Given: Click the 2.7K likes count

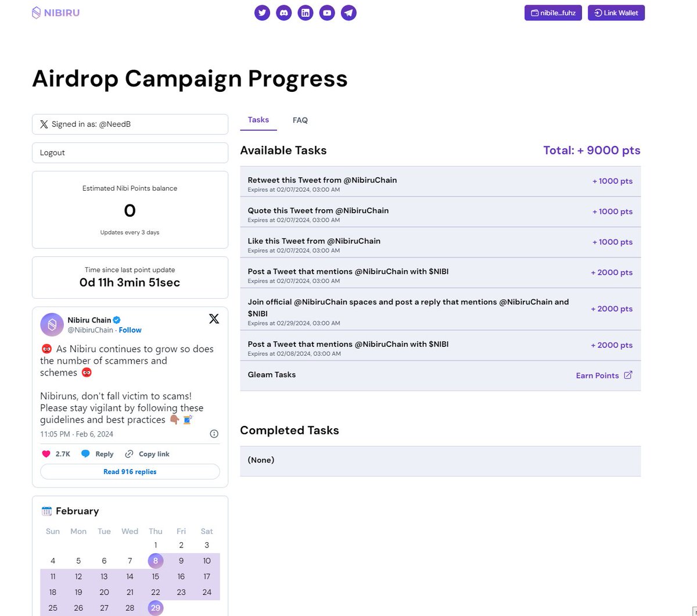Looking at the screenshot, I should pyautogui.click(x=63, y=454).
